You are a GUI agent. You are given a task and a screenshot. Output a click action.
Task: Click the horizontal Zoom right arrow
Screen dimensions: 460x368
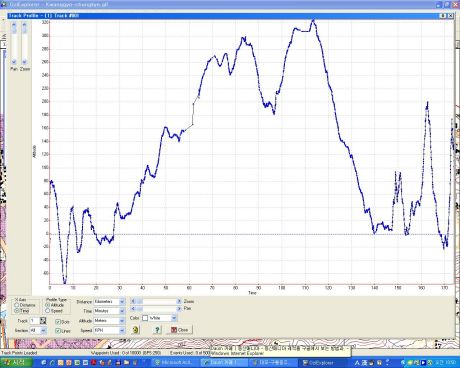[x=179, y=301]
